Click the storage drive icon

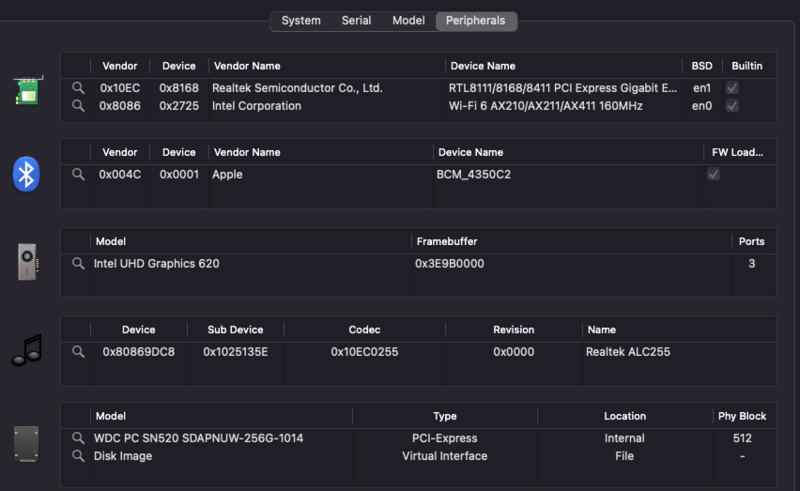click(26, 443)
